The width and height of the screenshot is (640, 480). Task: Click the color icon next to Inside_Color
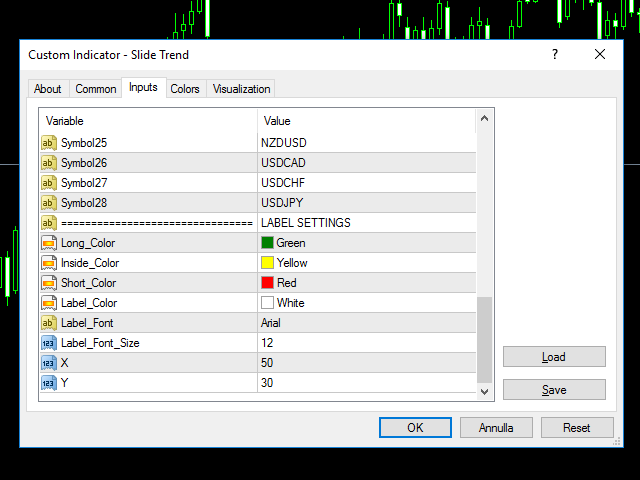48,263
